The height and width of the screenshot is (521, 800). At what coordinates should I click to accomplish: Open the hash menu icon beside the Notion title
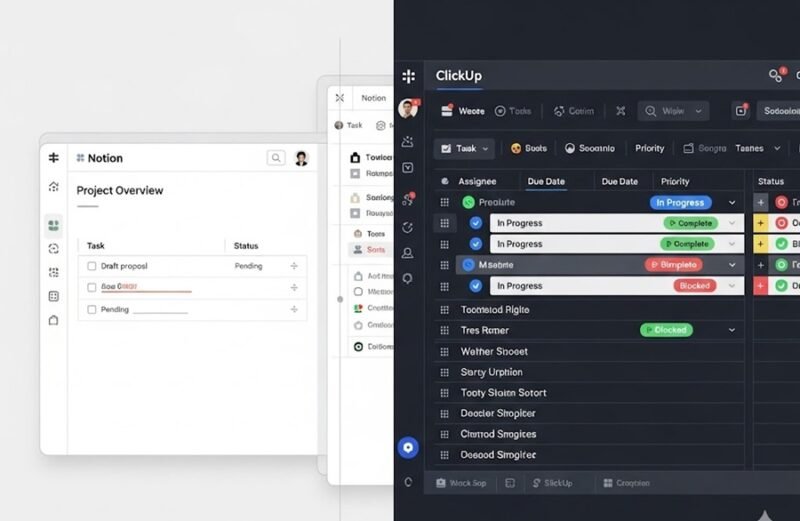click(54, 158)
